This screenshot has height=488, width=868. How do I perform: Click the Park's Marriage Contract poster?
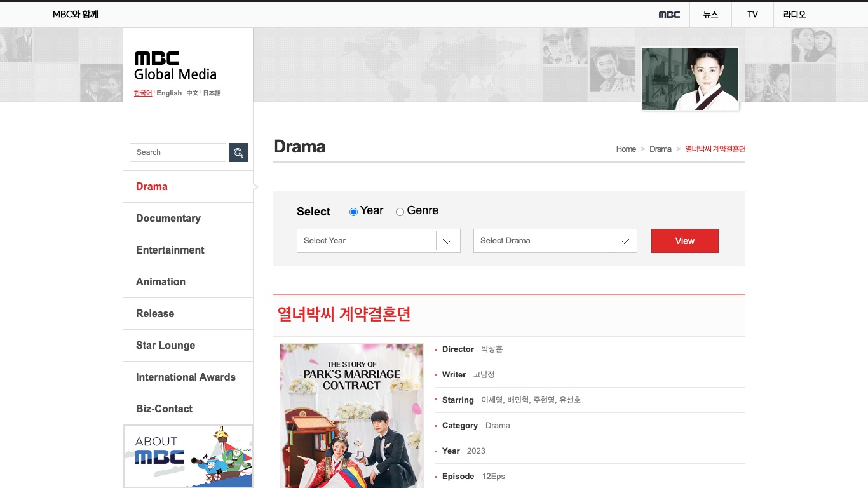pos(351,416)
